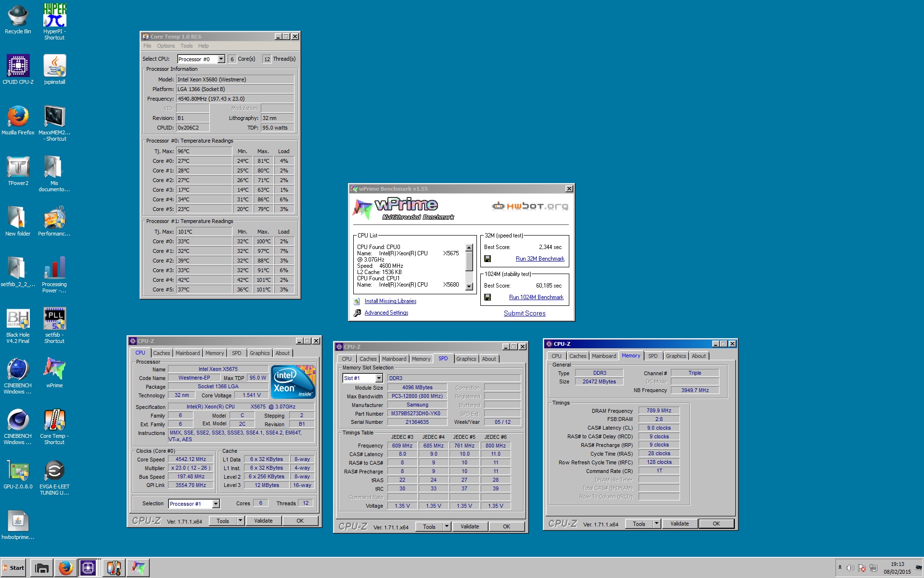Click the CPU-Z taskbar button
Screen dimensions: 924x578
click(x=89, y=568)
